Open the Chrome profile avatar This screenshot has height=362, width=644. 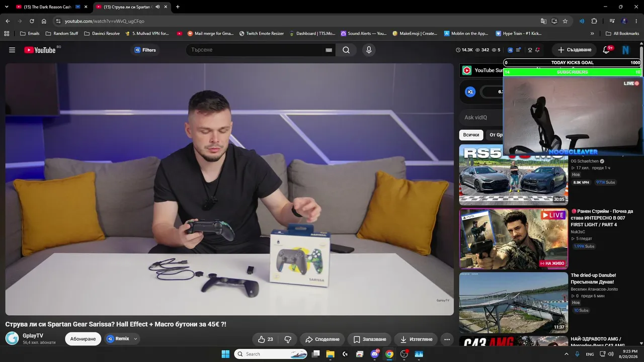point(624,21)
